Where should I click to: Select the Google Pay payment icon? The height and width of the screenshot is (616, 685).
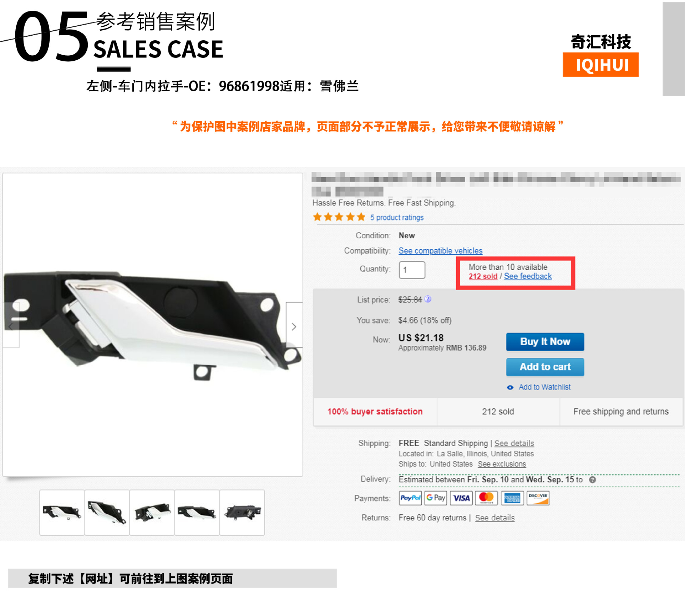click(x=436, y=498)
